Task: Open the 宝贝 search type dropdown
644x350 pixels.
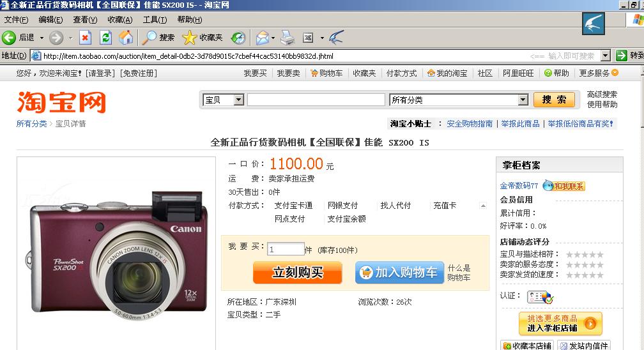Action: (224, 100)
